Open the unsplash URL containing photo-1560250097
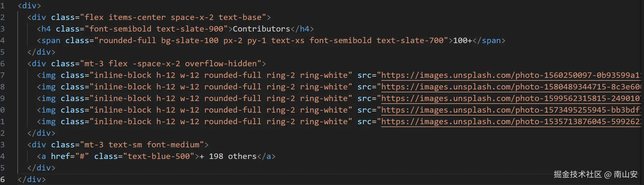Image resolution: width=644 pixels, height=185 pixels. 510,75
